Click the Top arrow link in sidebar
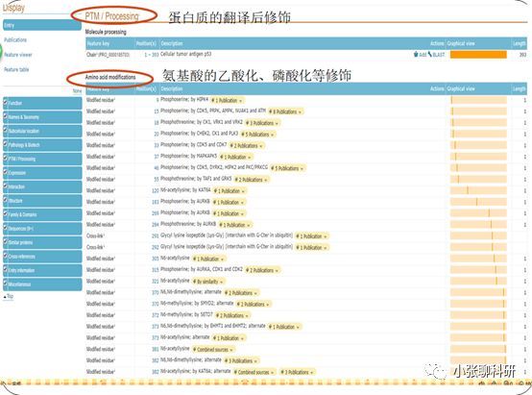Image resolution: width=532 pixels, height=395 pixels. point(8,296)
